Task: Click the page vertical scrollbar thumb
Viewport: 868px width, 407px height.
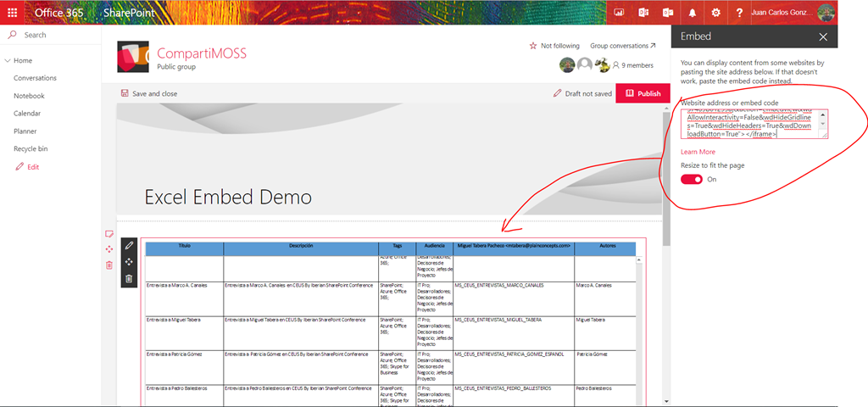Action: tap(666, 179)
